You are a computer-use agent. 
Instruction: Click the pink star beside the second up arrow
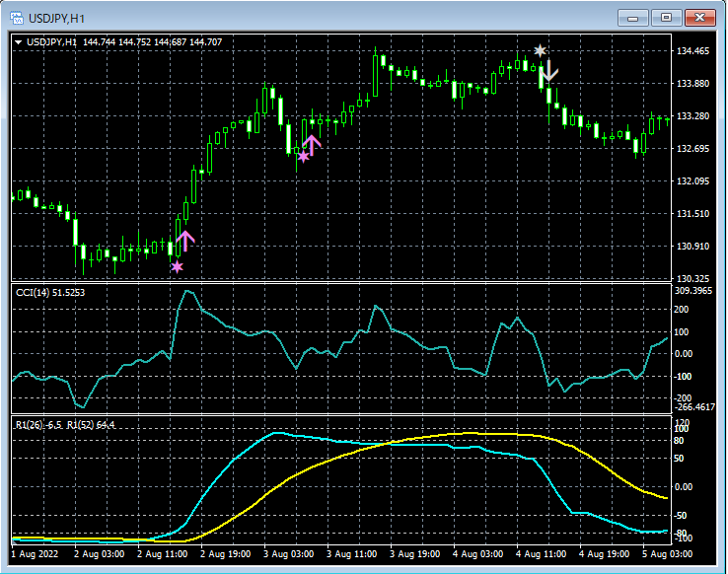point(303,156)
